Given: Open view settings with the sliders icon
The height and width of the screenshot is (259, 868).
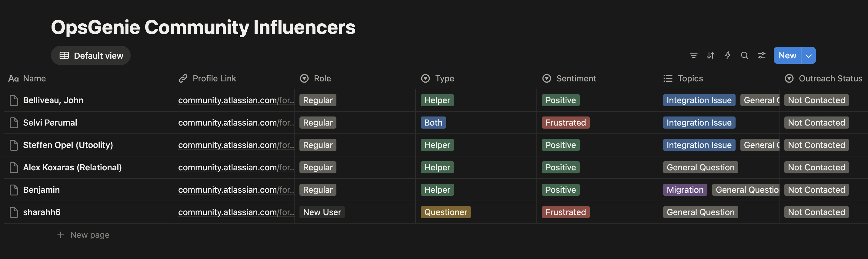Looking at the screenshot, I should tap(762, 55).
